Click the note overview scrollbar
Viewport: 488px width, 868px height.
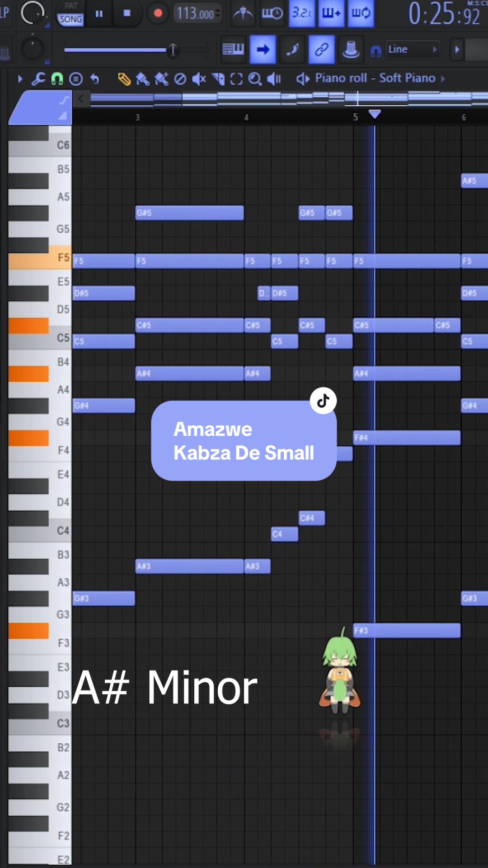(289, 99)
